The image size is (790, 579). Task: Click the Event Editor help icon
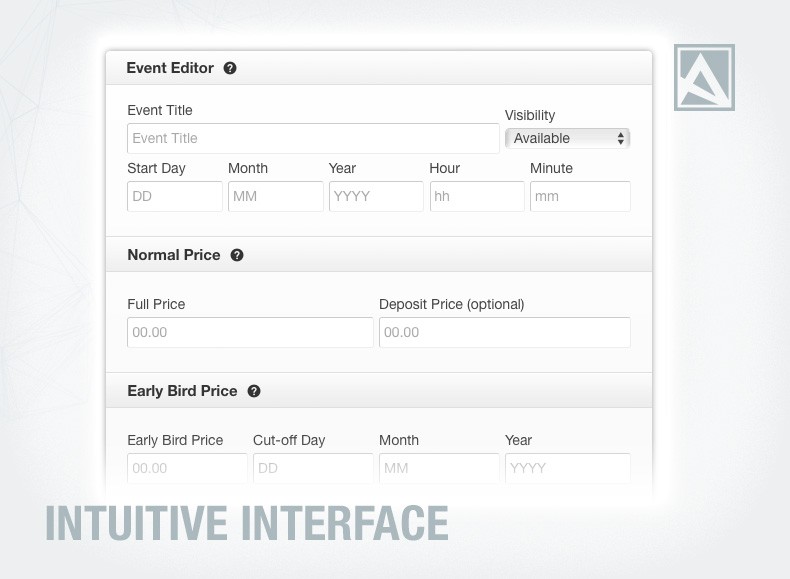pos(230,68)
